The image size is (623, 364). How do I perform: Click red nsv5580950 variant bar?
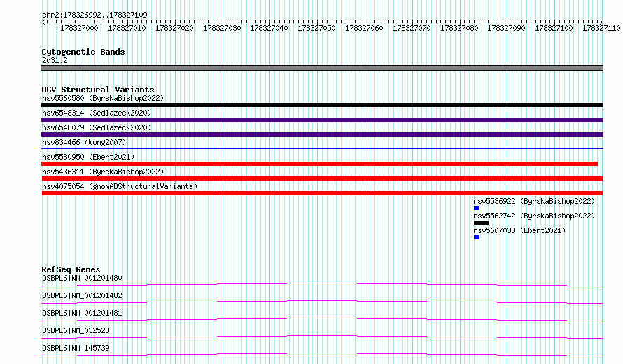point(319,164)
